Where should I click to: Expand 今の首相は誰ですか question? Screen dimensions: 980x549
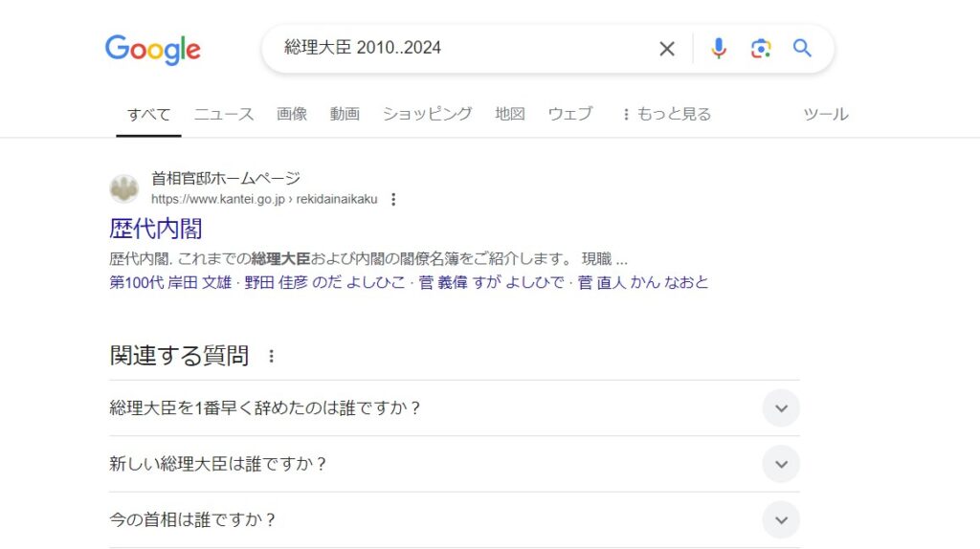[x=781, y=520]
